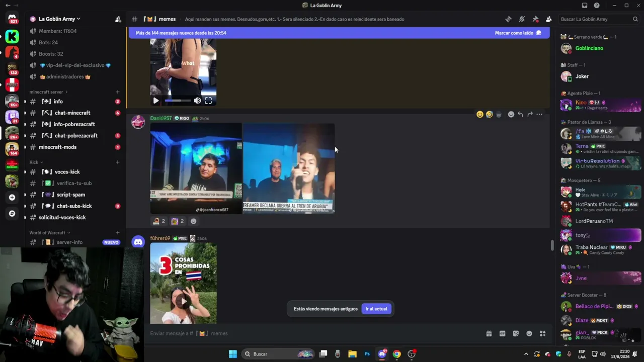Play the '3 cosas prohibidas' video
Viewport: 644px width, 362px height.
tap(184, 302)
